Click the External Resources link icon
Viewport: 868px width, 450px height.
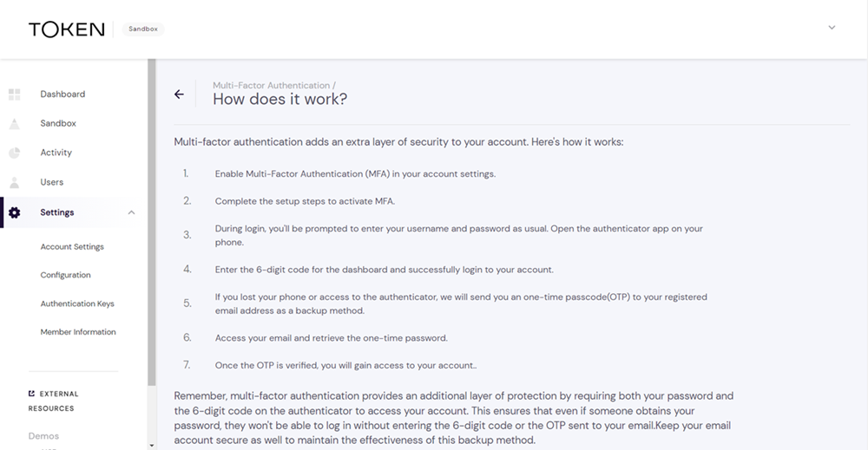(32, 394)
